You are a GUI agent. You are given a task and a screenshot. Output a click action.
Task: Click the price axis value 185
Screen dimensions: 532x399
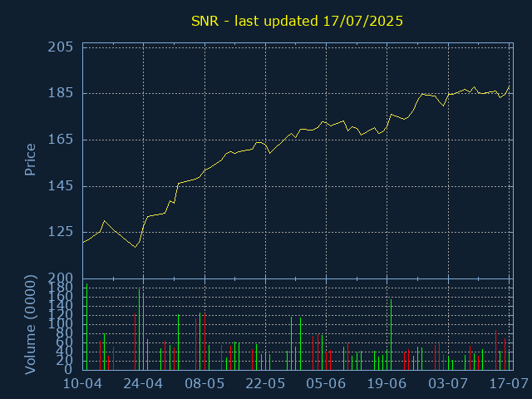click(x=61, y=93)
